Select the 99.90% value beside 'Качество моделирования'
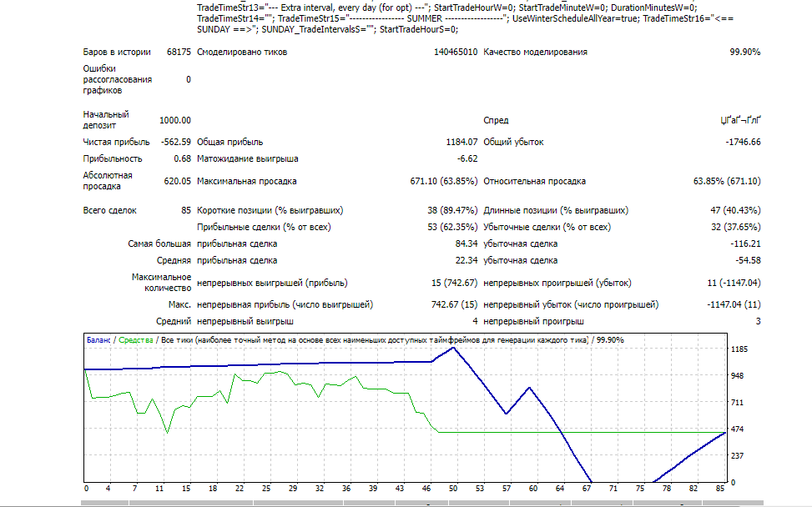Viewport: 812px width, 507px height. point(744,53)
